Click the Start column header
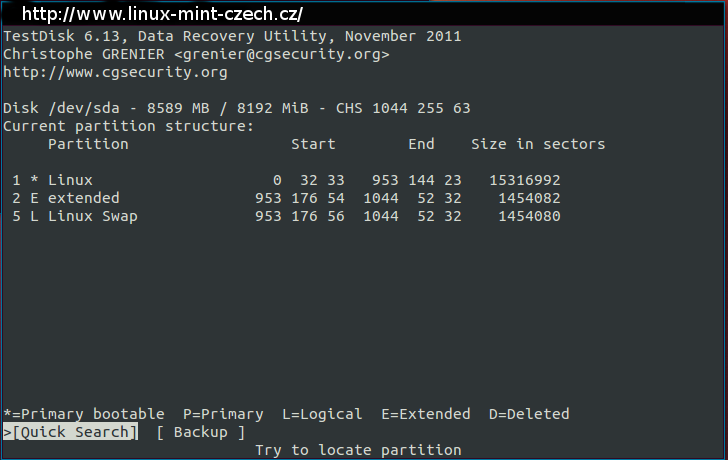The width and height of the screenshot is (728, 460). point(313,144)
